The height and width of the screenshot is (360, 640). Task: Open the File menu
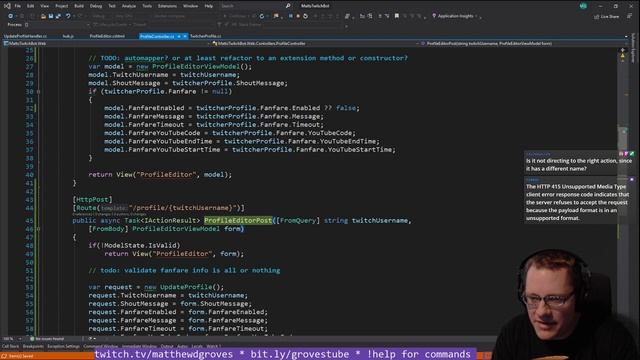[18, 6]
